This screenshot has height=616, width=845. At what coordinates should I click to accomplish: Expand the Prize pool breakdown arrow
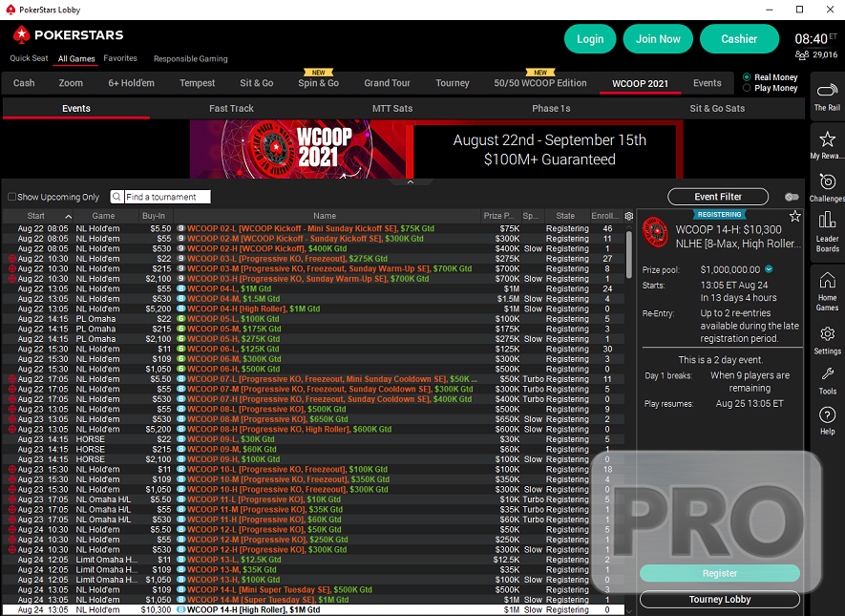(769, 269)
